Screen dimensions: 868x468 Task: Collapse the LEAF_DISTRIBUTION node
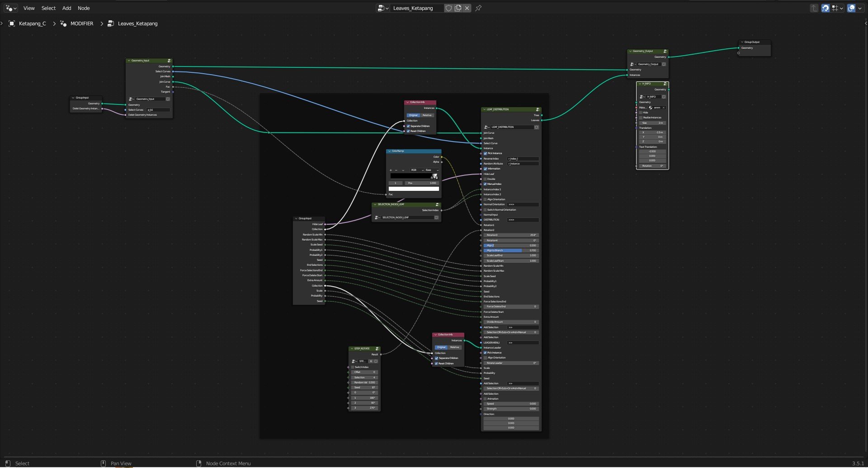click(484, 109)
